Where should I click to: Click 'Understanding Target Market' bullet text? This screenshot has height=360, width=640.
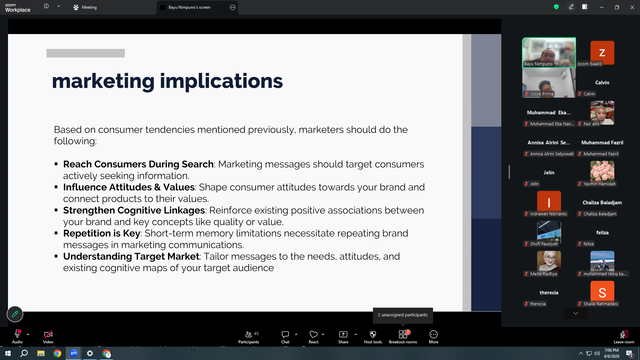click(131, 256)
